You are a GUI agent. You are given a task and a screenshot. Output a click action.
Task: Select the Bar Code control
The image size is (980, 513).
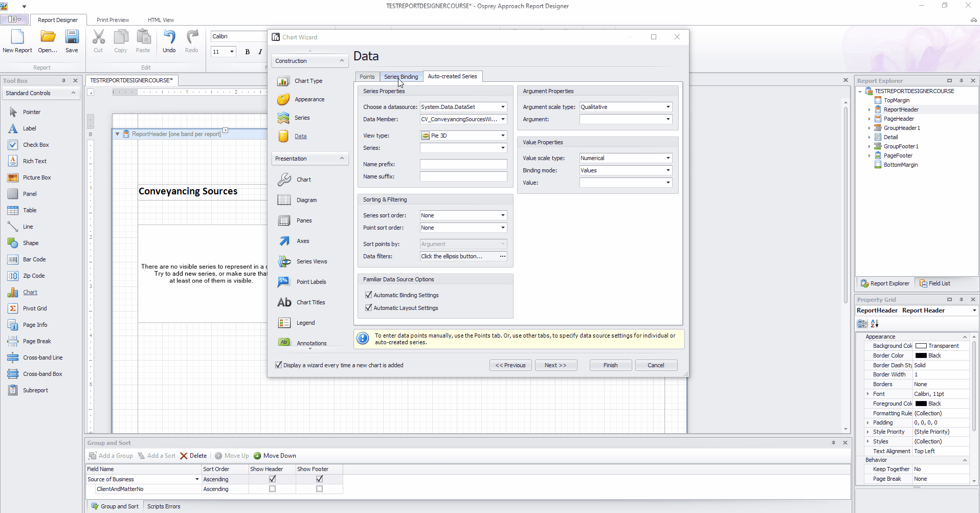click(x=34, y=259)
